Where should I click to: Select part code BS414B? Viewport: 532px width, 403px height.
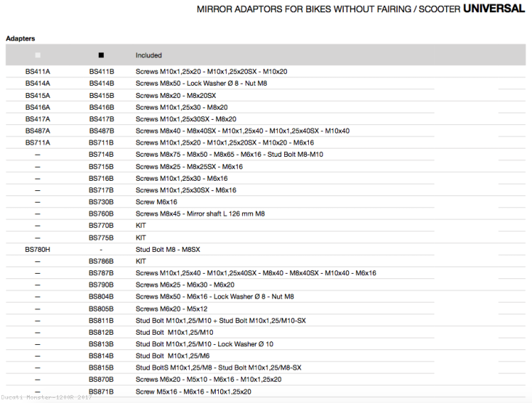(x=101, y=84)
